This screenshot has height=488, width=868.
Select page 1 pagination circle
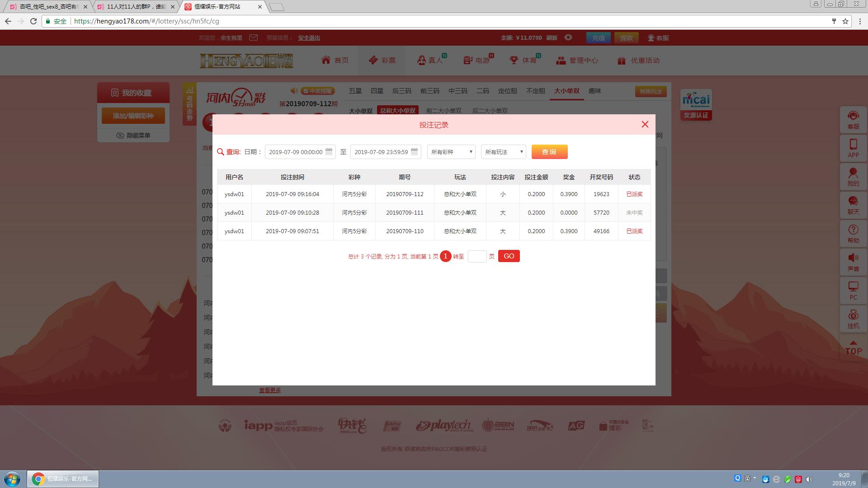[445, 256]
